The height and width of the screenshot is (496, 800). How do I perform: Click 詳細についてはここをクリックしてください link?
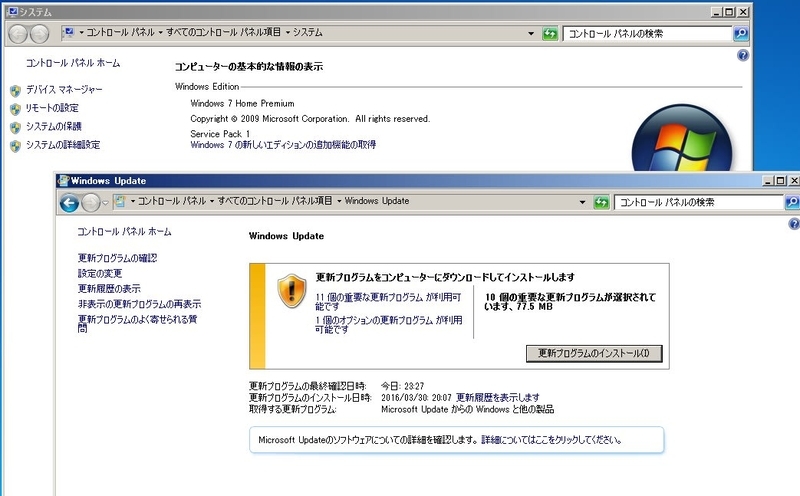point(552,439)
